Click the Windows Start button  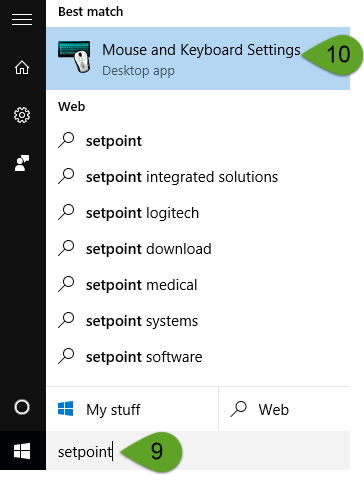22,451
